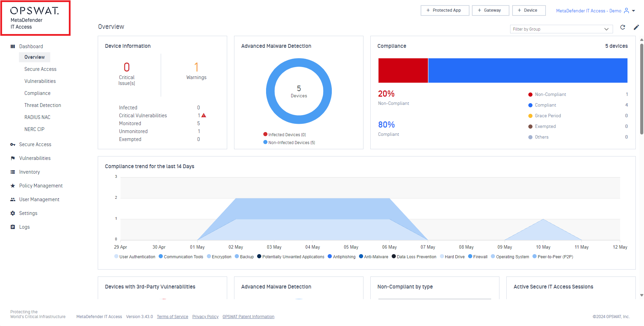This screenshot has width=644, height=326.
Task: Click the Secure Access key icon
Action: [13, 144]
